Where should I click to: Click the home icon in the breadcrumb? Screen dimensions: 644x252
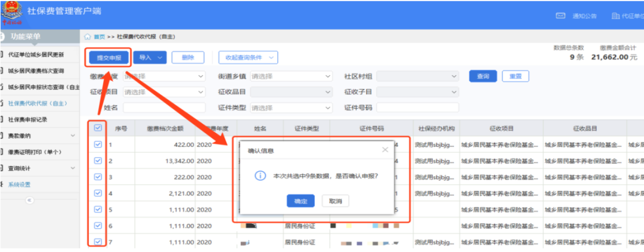click(87, 37)
